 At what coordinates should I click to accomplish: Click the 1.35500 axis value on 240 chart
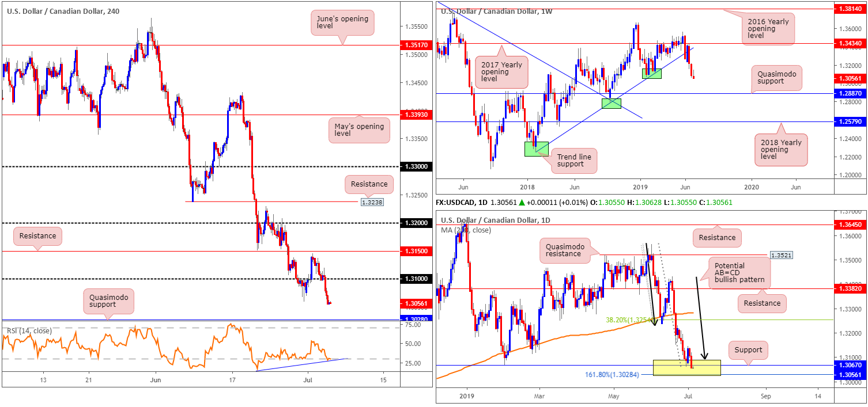point(416,26)
